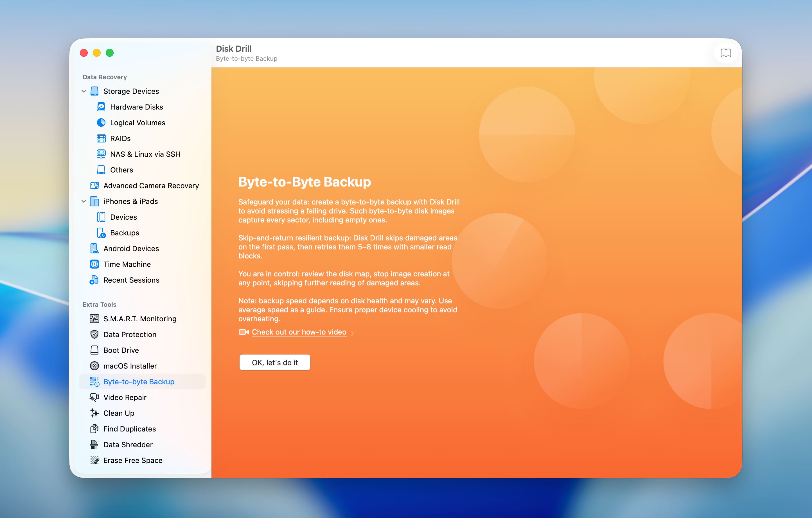Open the Clean Up tool
The image size is (812, 518).
pyautogui.click(x=119, y=413)
